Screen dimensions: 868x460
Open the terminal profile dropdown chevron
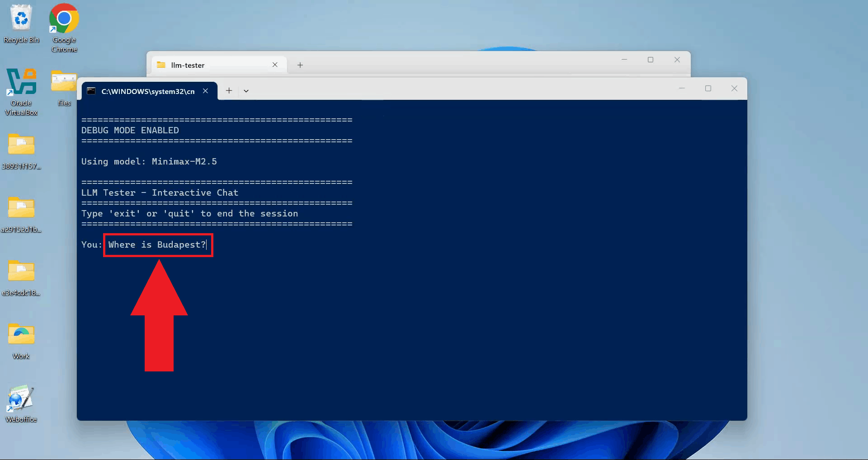click(x=246, y=91)
